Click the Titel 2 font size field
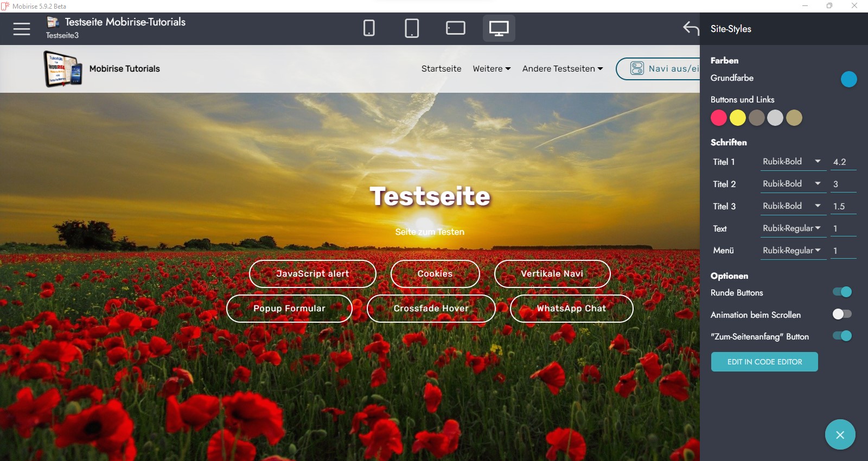Viewport: 868px width, 461px height. pyautogui.click(x=843, y=184)
